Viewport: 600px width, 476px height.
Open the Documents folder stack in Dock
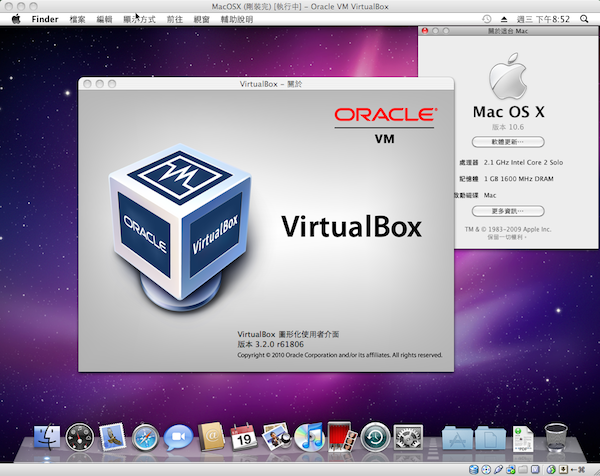(490, 437)
